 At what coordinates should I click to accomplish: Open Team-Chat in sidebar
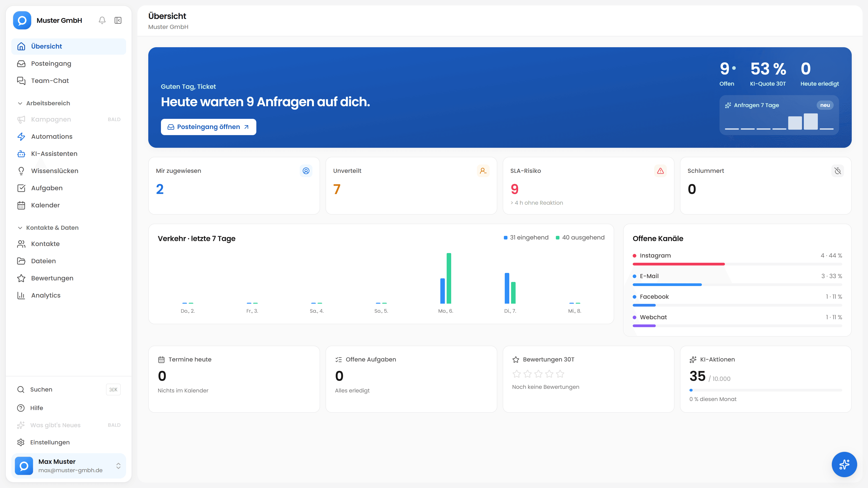click(69, 80)
